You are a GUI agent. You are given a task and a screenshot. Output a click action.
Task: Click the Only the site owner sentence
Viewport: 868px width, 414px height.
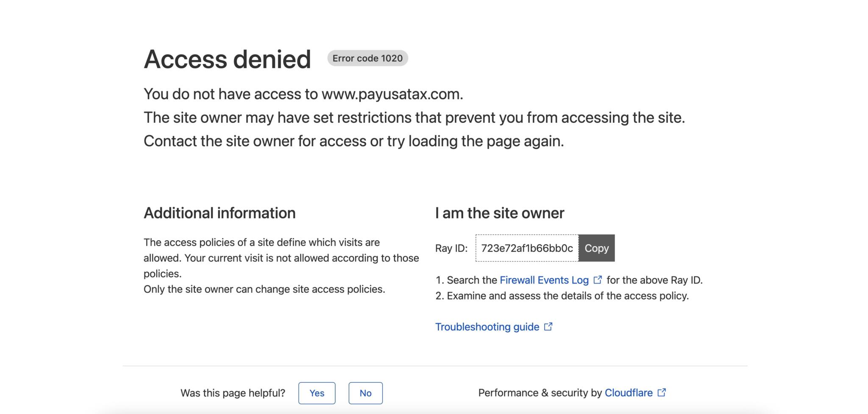point(264,289)
